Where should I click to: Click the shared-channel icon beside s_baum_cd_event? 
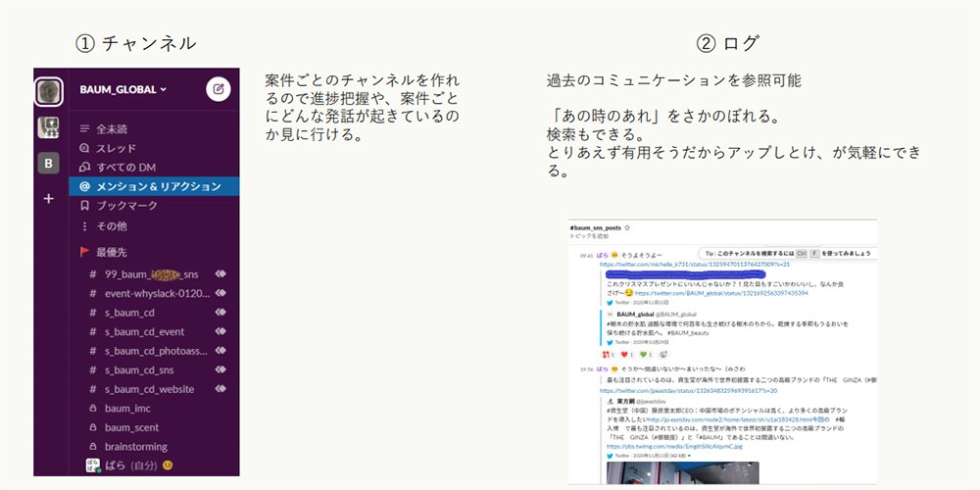click(220, 332)
